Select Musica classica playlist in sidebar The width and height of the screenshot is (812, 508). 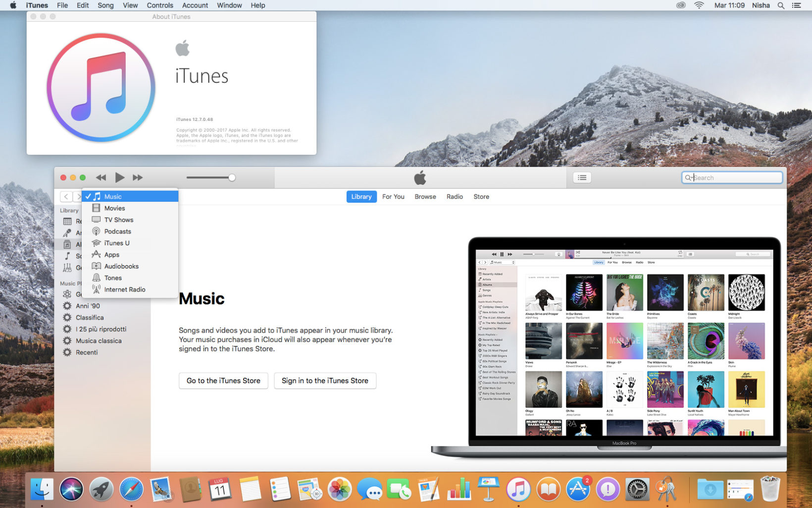coord(102,341)
